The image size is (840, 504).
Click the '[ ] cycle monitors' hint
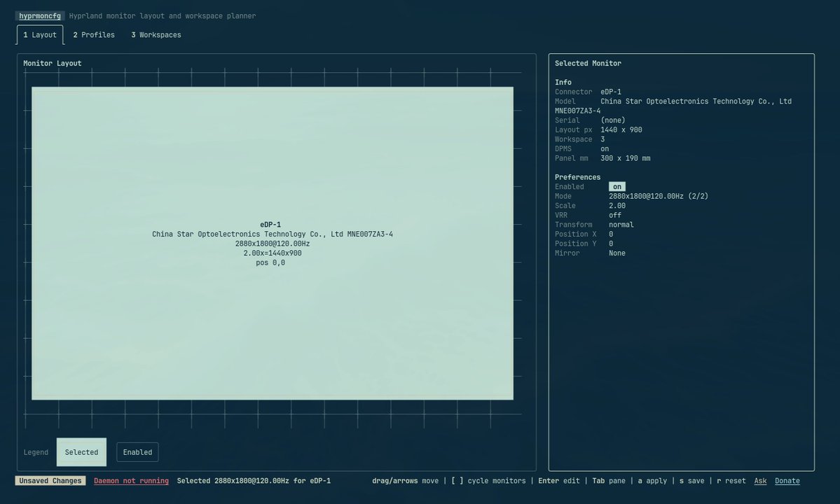[x=488, y=481]
